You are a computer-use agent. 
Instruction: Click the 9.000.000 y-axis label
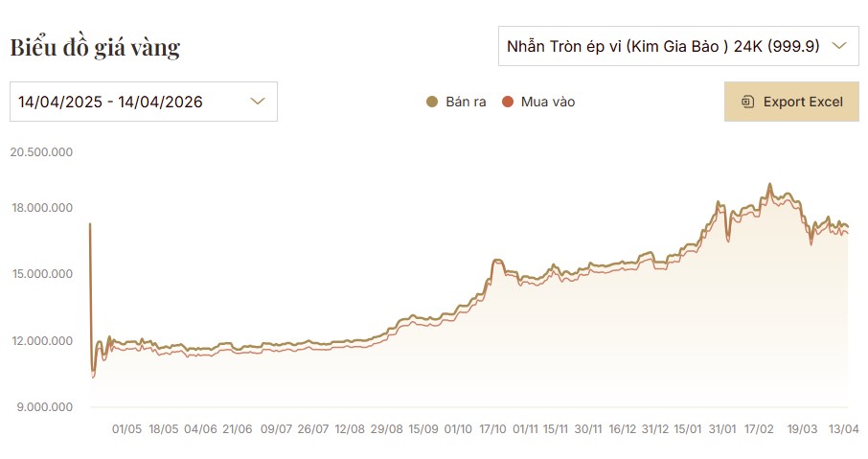[43, 407]
